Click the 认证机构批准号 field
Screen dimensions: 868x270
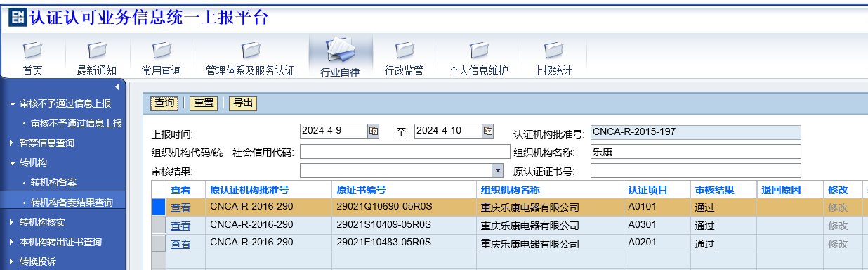pos(695,131)
